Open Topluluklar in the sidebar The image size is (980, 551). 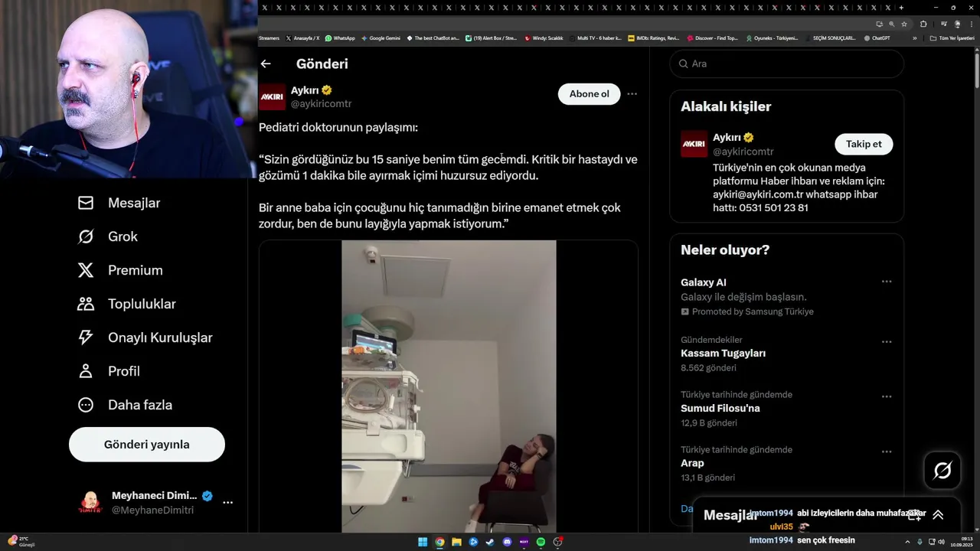(x=127, y=304)
